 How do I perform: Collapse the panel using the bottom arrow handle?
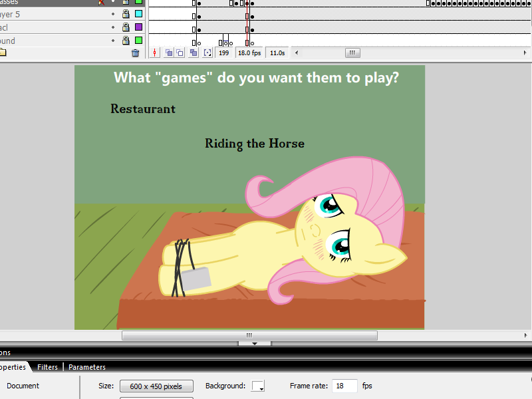254,344
